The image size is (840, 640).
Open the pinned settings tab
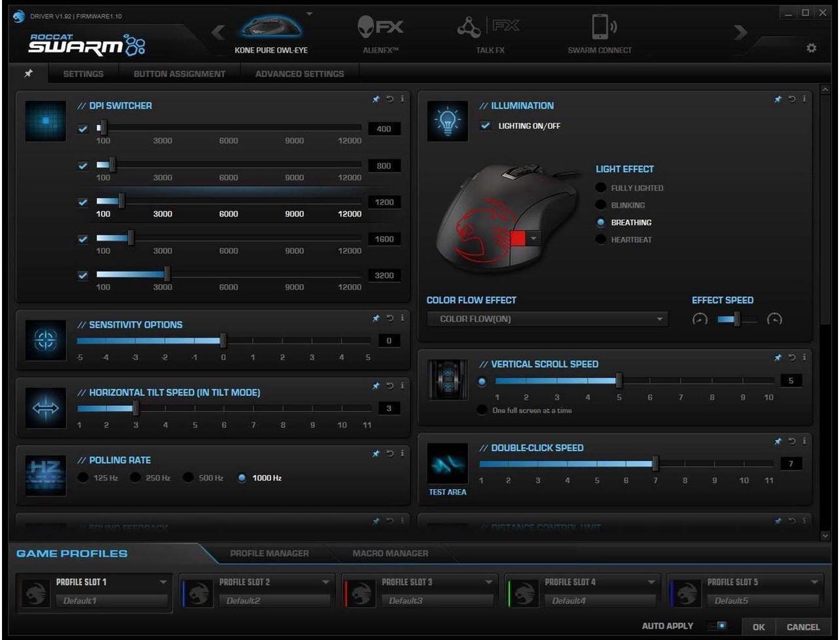coord(28,73)
